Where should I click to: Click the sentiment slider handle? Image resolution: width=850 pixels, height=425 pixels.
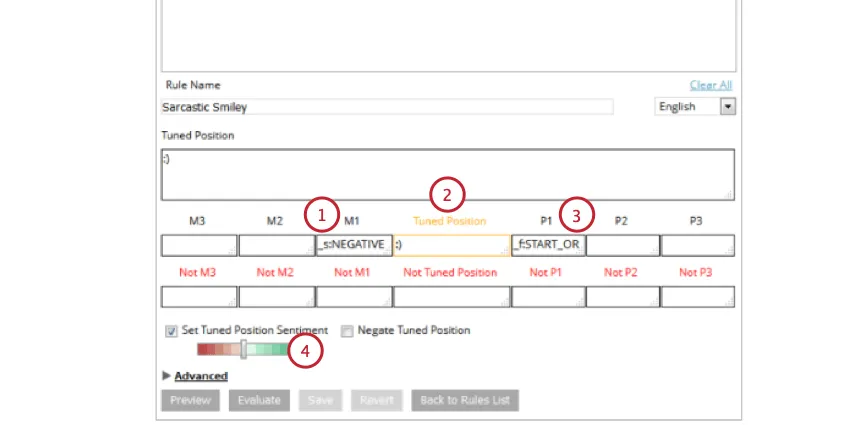(244, 349)
